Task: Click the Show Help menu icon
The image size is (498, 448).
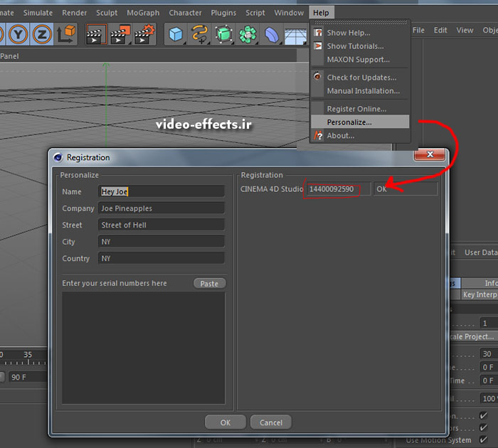Action: tap(318, 33)
